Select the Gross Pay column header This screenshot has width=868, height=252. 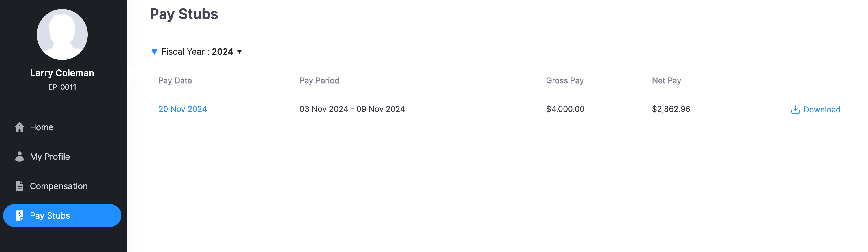[x=565, y=80]
